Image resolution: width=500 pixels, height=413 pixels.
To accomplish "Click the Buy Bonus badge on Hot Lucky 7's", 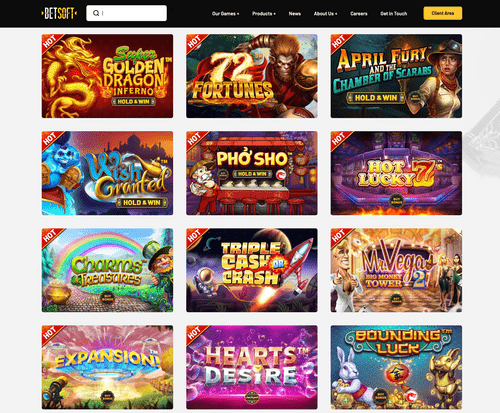I will 396,200.
